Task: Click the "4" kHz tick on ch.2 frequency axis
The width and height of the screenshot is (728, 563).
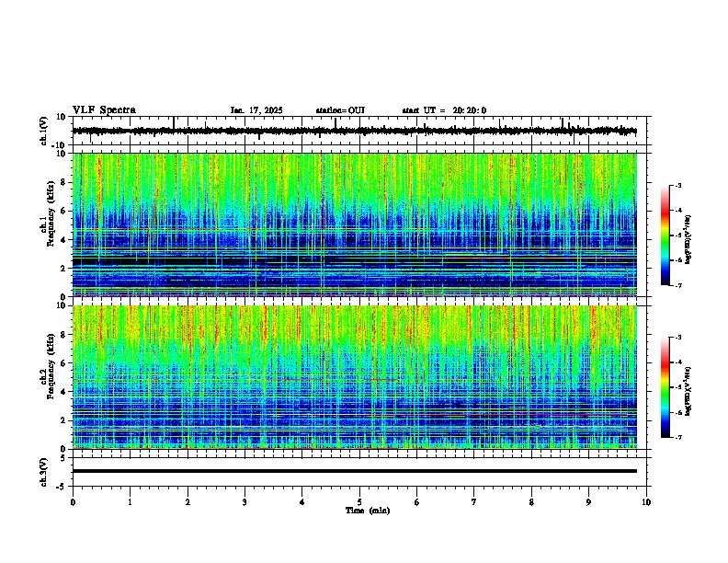Action: [63, 392]
